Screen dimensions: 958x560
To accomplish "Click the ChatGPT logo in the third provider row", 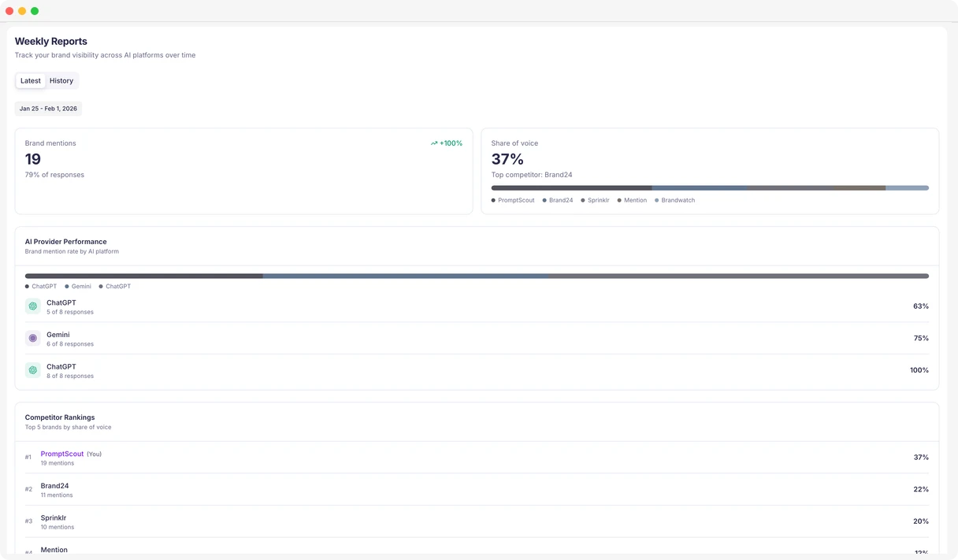I will click(32, 369).
